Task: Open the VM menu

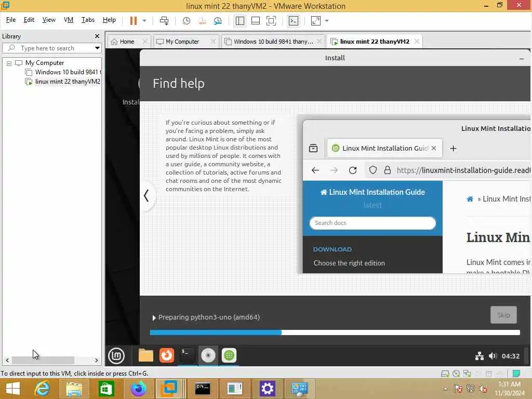Action: click(69, 20)
